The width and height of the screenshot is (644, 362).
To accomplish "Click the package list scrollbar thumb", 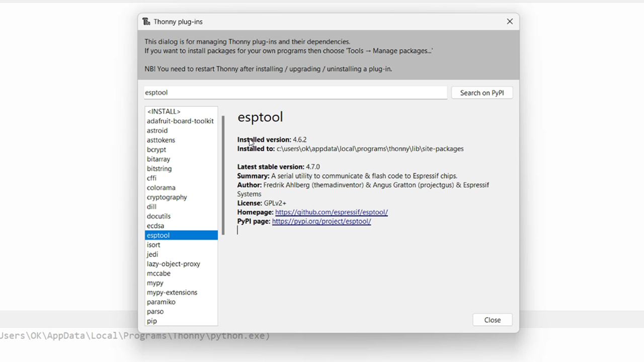I will coord(223,175).
